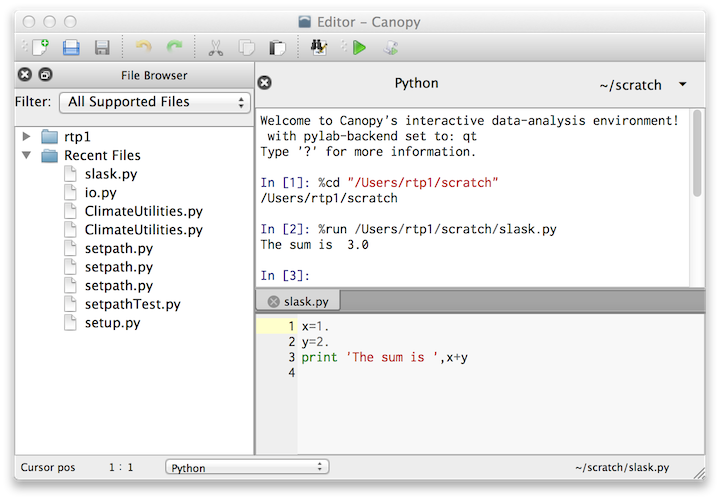The width and height of the screenshot is (720, 500).
Task: Cut selection with scissors icon
Action: point(215,47)
